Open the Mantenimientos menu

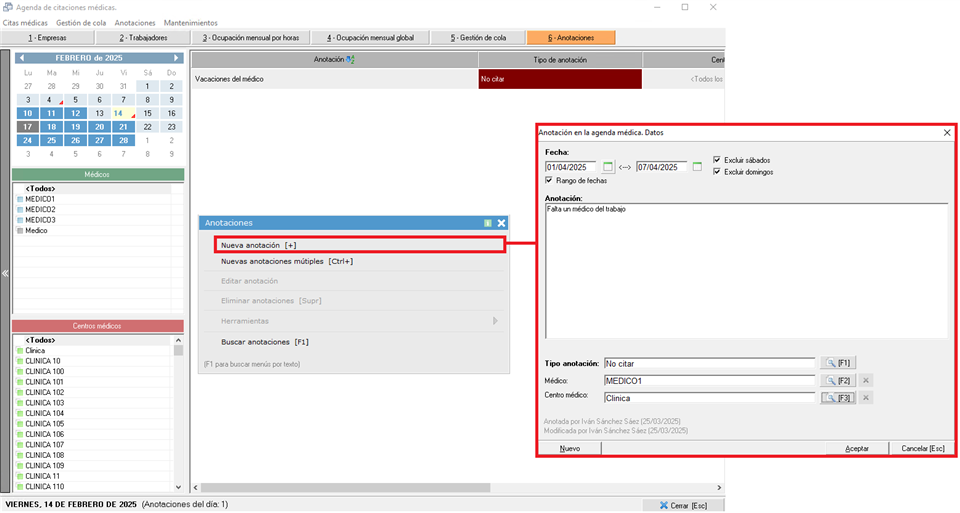pos(189,22)
